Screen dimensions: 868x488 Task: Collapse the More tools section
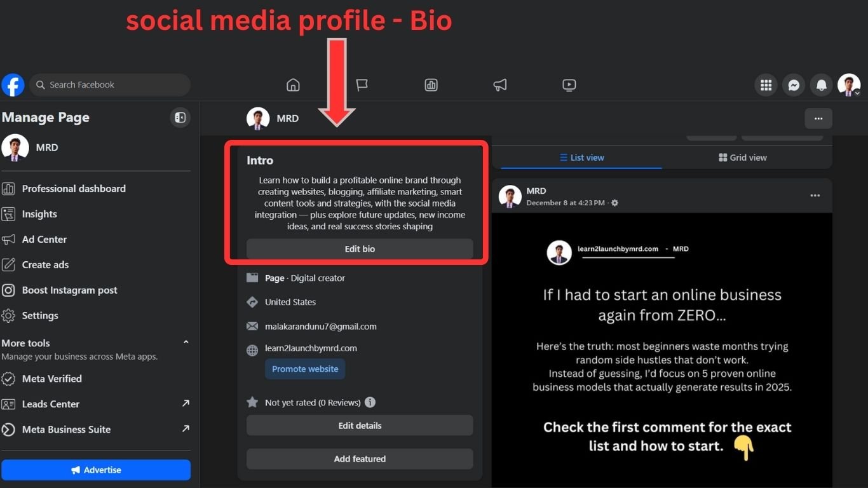coord(186,342)
